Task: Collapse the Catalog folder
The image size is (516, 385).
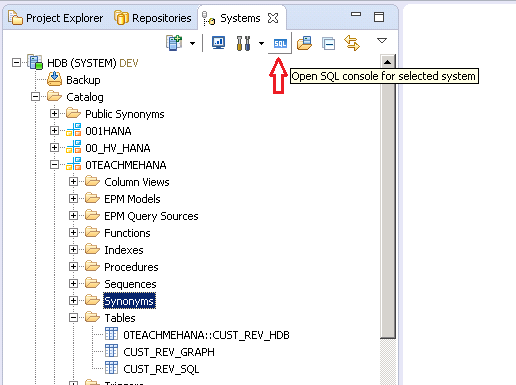Action: (35, 97)
